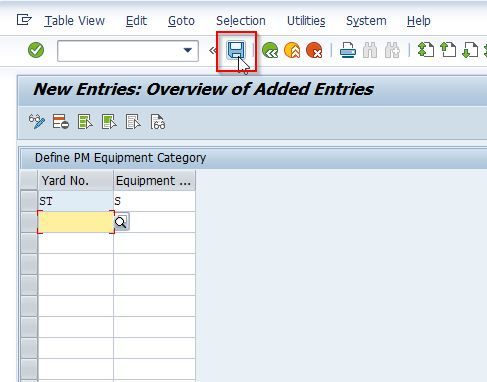This screenshot has height=382, width=487.
Task: Click the Find binoculars icon
Action: pos(370,51)
